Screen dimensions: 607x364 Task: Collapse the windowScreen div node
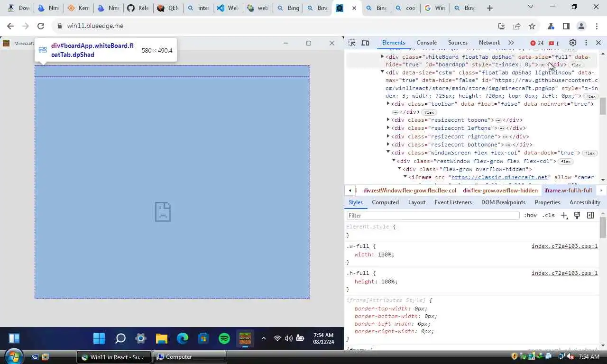[388, 153]
